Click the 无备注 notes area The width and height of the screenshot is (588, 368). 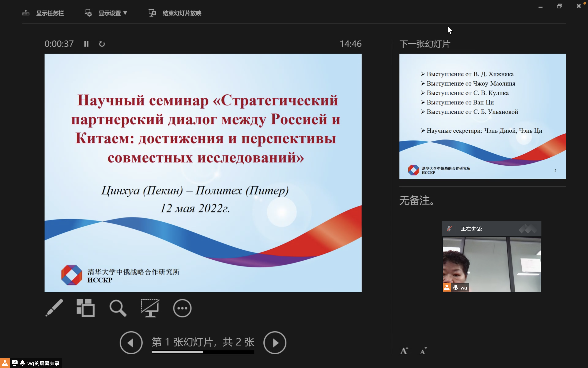click(417, 201)
